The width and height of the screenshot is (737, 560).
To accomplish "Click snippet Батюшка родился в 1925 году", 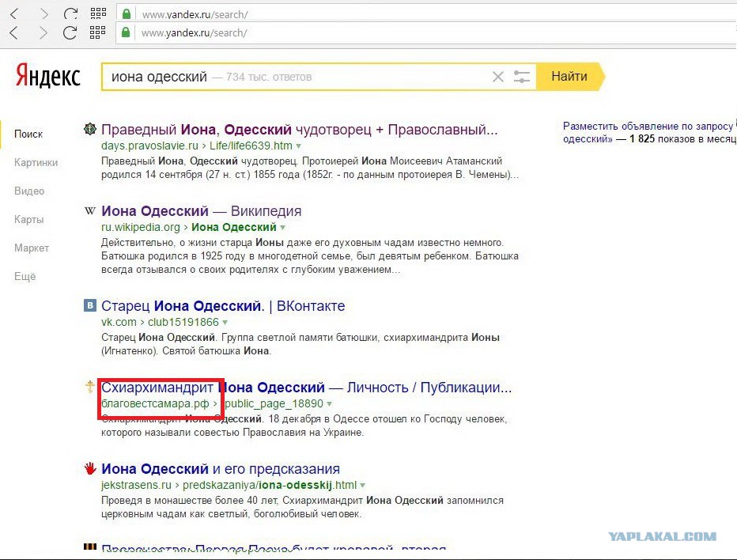I will [168, 256].
